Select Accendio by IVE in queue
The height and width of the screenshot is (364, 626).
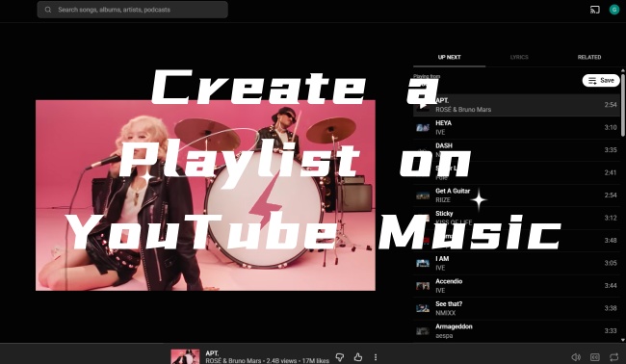pyautogui.click(x=516, y=286)
